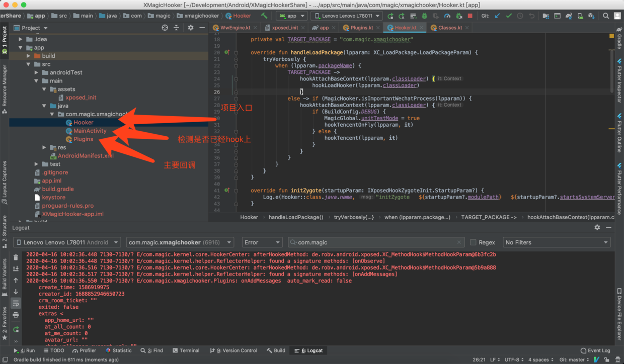Open the Profiler gauge icon in toolbar
Screen dimensions: 624x364
click(447, 16)
